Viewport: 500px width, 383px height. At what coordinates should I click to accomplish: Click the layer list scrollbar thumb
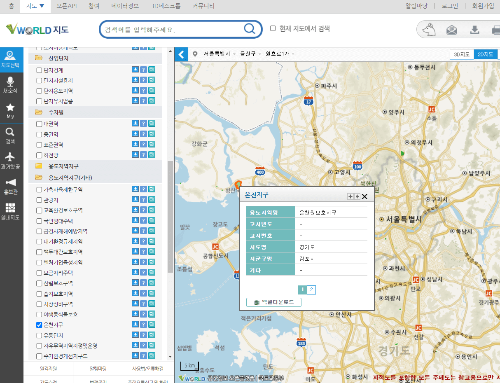pos(170,217)
